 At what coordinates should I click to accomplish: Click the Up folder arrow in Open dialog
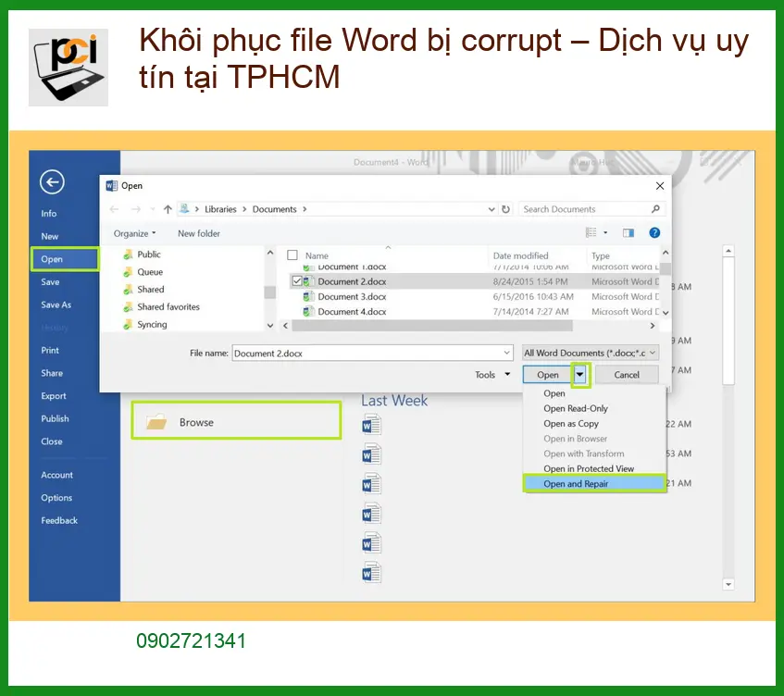coord(168,209)
